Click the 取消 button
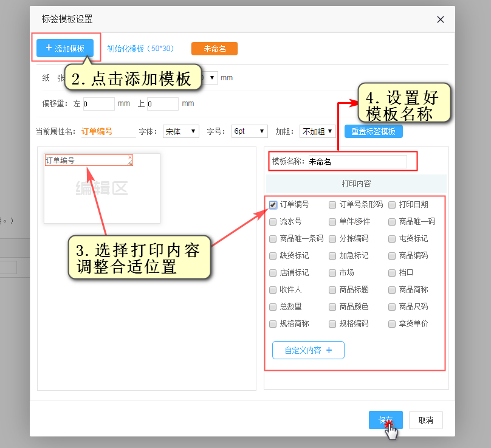The height and width of the screenshot is (448, 491). coord(425,420)
